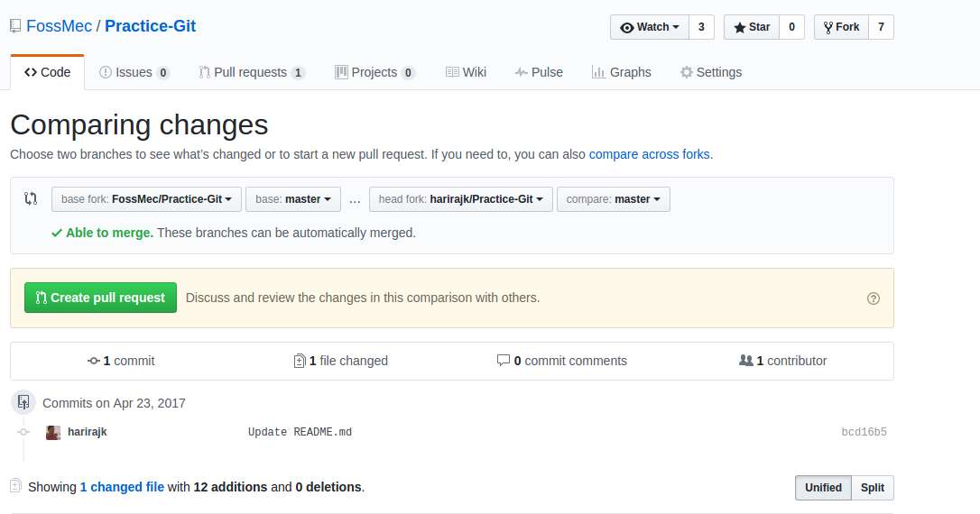980x514 pixels.
Task: Click the file diff icon beside changed file
Action: 15,487
